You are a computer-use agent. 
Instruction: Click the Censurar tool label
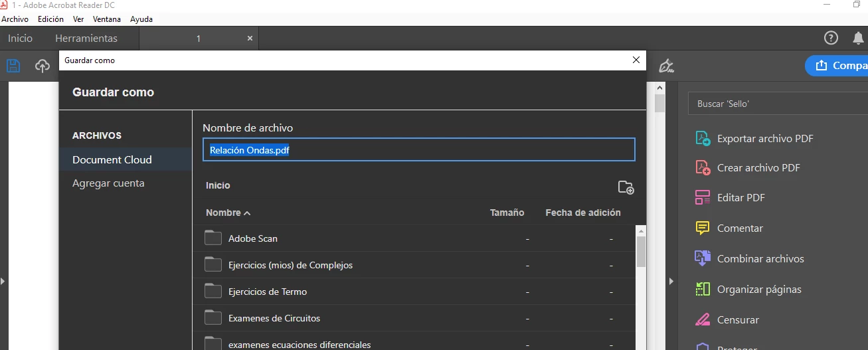(x=738, y=319)
